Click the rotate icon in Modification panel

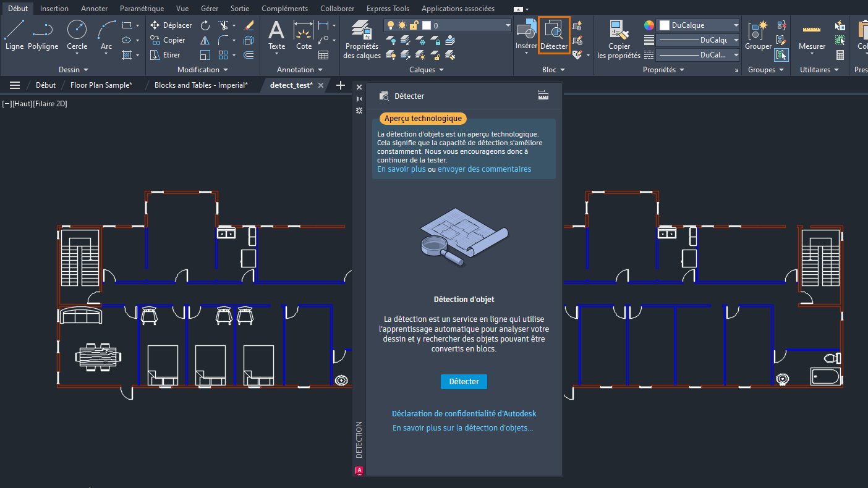click(205, 25)
